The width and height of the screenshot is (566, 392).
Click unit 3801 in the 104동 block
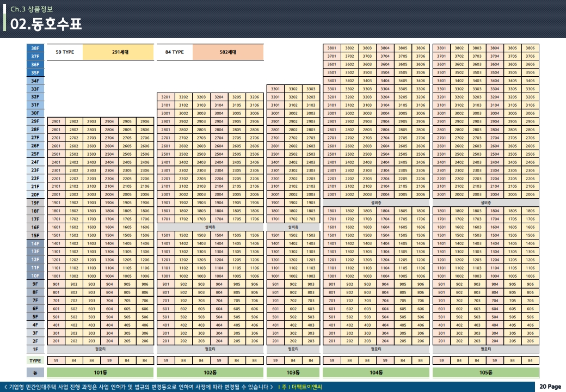pyautogui.click(x=332, y=48)
